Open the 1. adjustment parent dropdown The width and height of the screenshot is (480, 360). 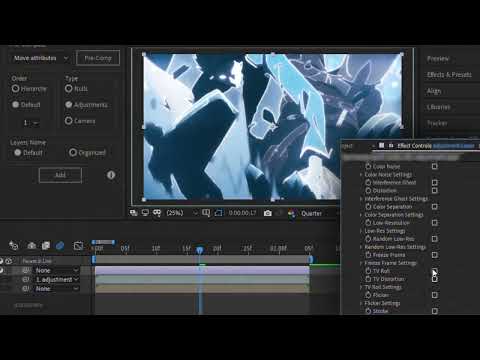pyautogui.click(x=57, y=279)
